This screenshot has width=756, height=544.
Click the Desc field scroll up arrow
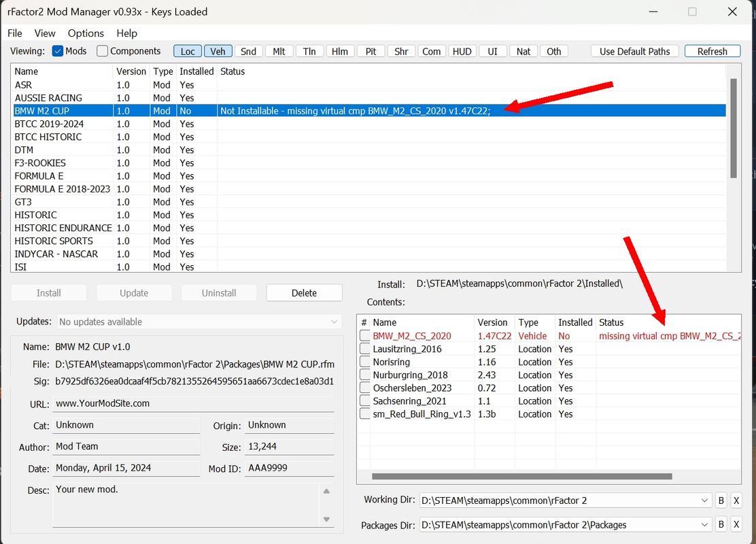pyautogui.click(x=326, y=491)
